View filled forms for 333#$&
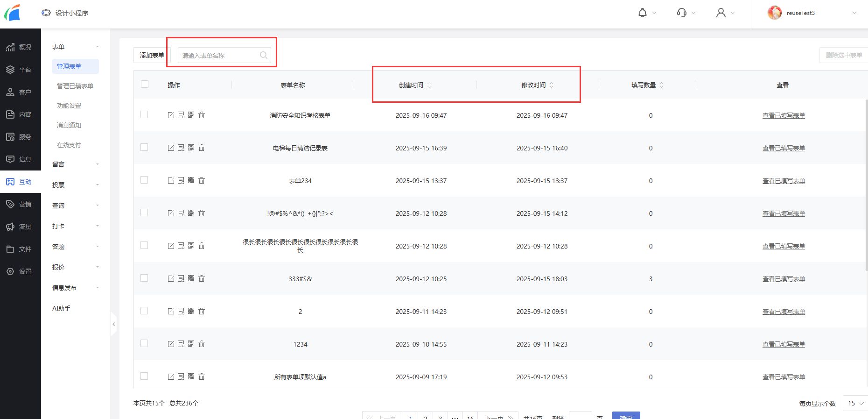Image resolution: width=868 pixels, height=419 pixels. tap(784, 279)
